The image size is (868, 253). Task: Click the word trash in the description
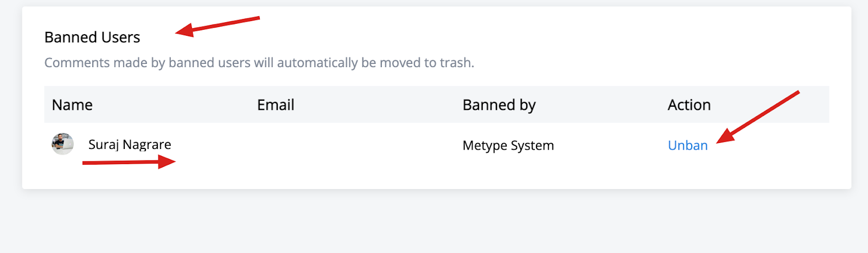[x=457, y=63]
